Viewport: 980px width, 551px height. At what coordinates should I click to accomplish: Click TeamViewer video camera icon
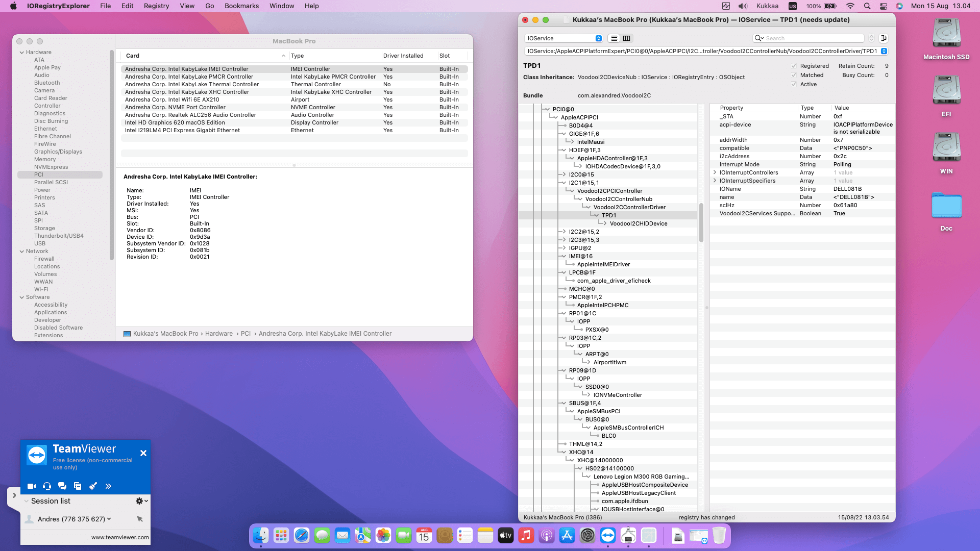(32, 486)
